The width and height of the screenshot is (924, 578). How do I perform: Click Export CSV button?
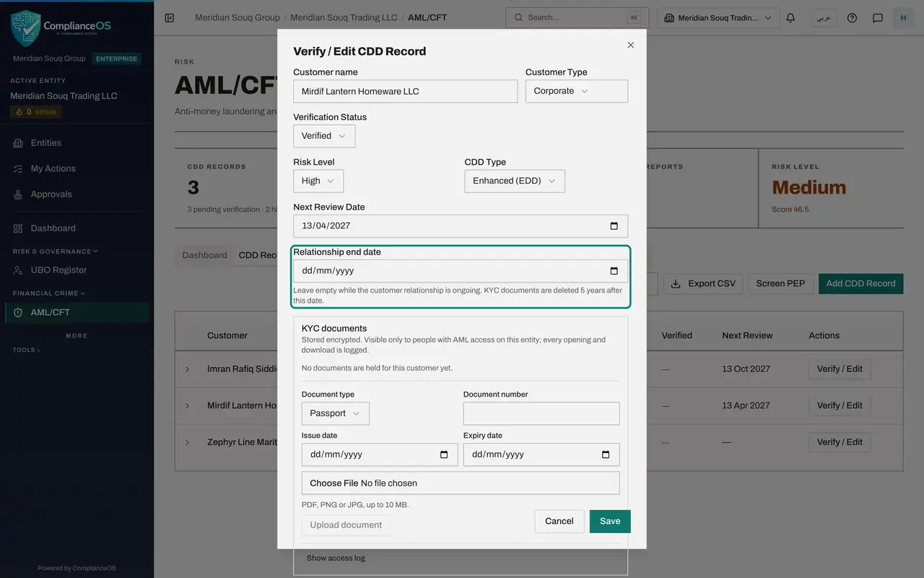[x=703, y=284]
